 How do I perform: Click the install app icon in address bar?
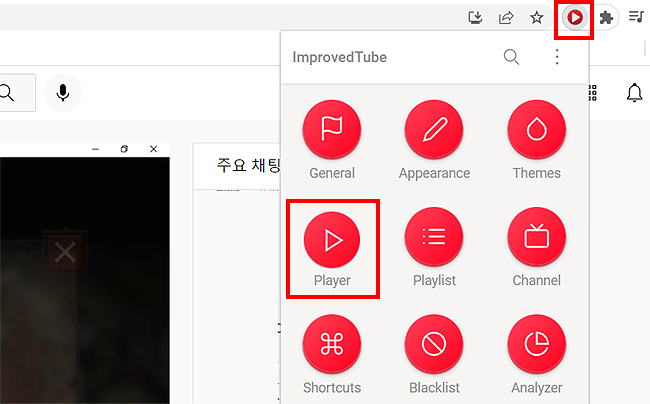475,17
